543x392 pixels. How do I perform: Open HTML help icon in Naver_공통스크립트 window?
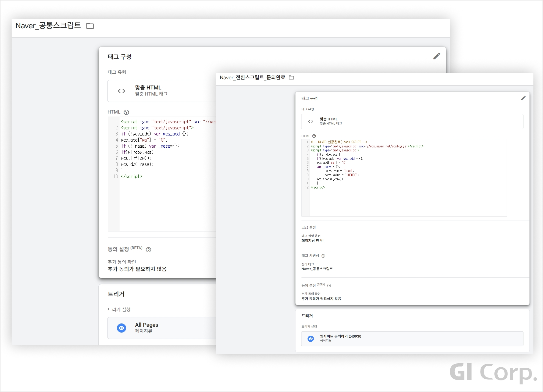126,112
